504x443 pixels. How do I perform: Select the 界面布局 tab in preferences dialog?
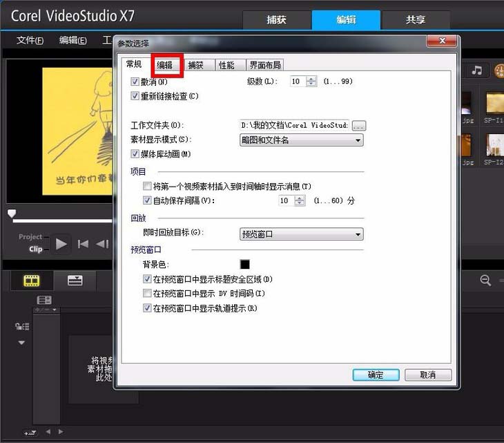[x=265, y=65]
